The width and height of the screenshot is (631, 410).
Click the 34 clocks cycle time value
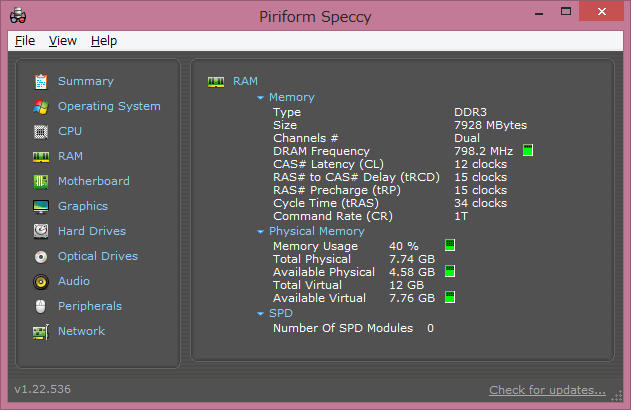coord(480,203)
